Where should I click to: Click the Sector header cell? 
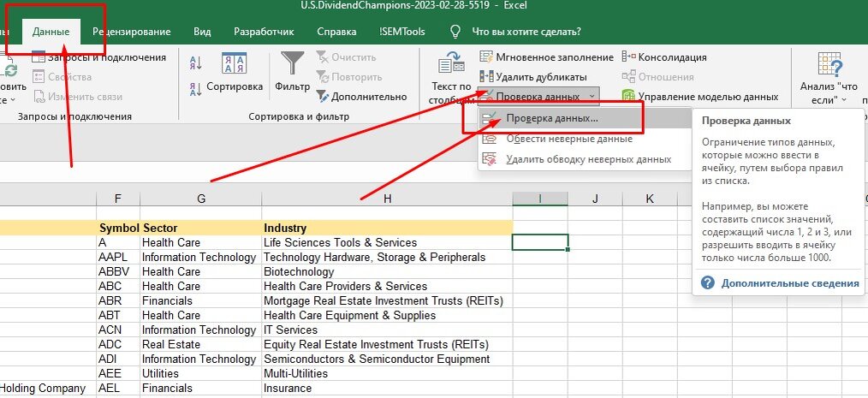(x=201, y=228)
